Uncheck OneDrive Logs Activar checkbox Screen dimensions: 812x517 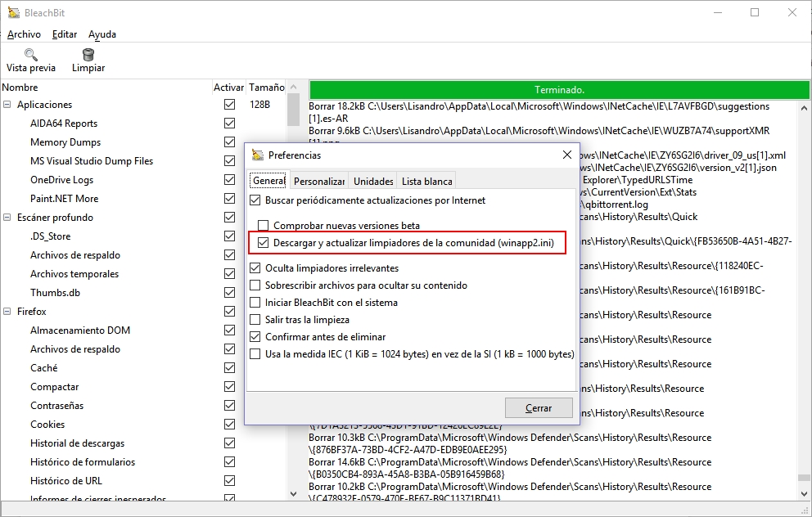(x=229, y=180)
